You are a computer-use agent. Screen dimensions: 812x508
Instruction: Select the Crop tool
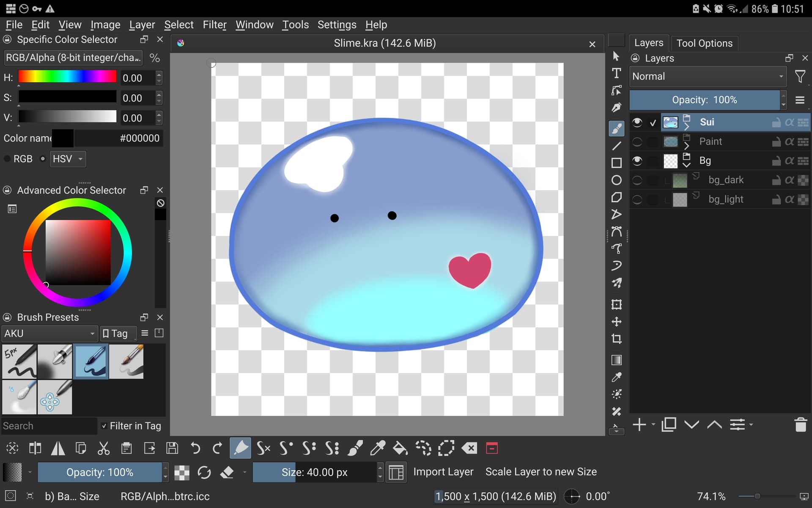616,339
